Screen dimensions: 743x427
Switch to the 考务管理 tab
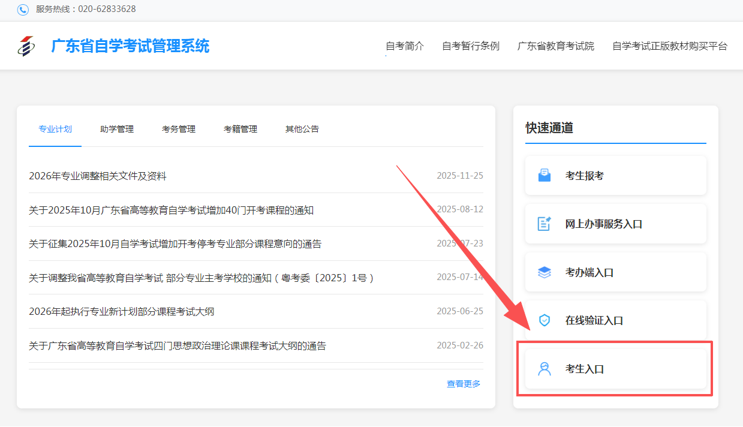[x=178, y=129]
